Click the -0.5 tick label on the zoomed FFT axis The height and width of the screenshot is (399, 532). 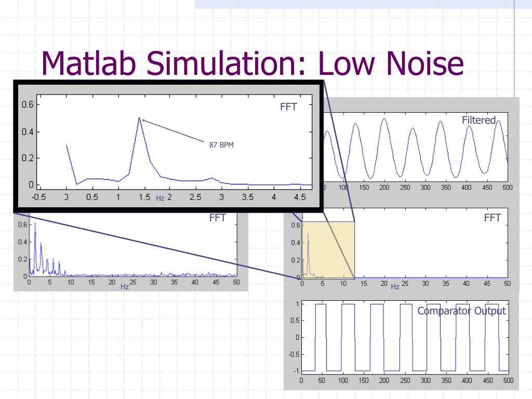[38, 197]
